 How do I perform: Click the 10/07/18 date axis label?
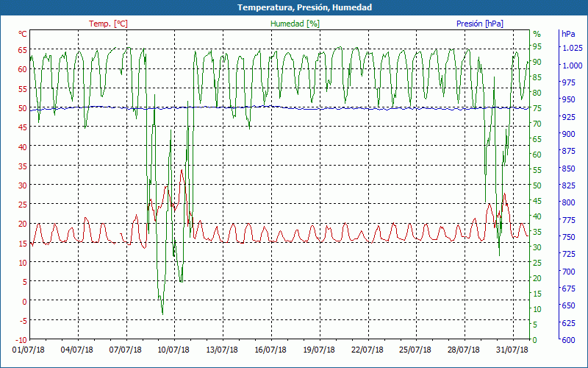[173, 350]
